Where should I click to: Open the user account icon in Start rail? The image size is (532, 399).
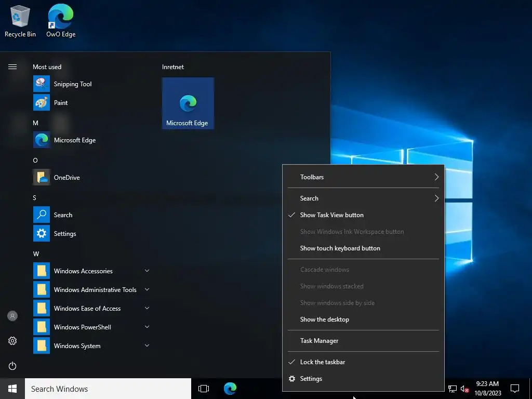tap(12, 316)
